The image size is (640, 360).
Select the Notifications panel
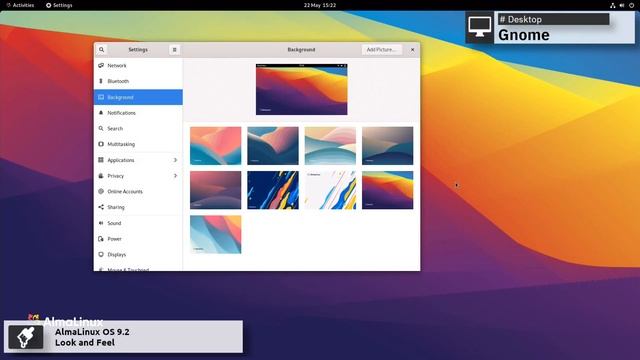tap(138, 113)
